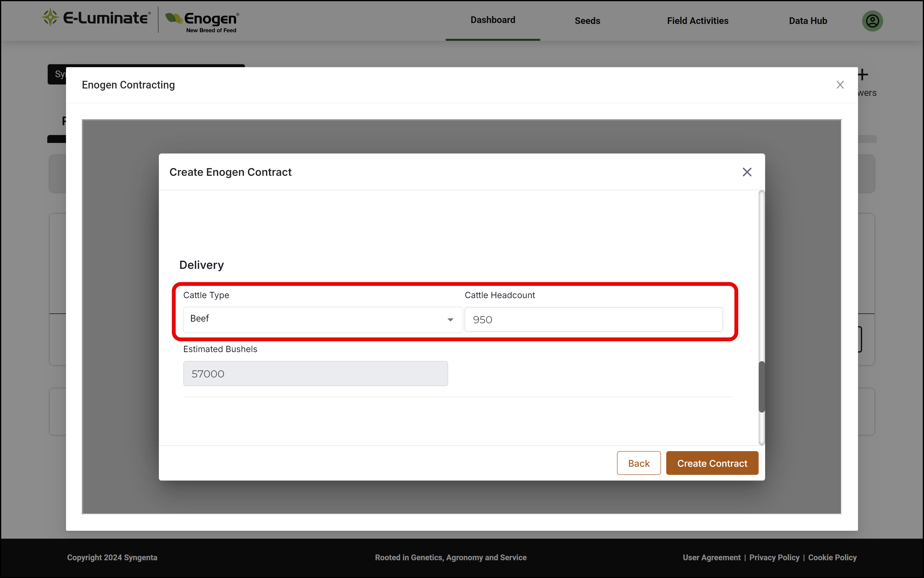Open the Dashboard tab

(492, 20)
